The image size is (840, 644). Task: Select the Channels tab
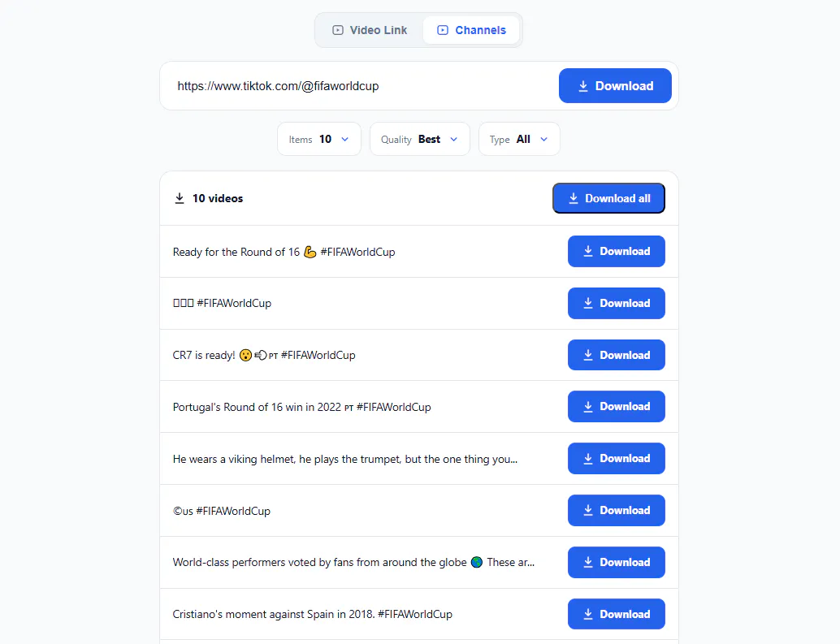click(471, 30)
